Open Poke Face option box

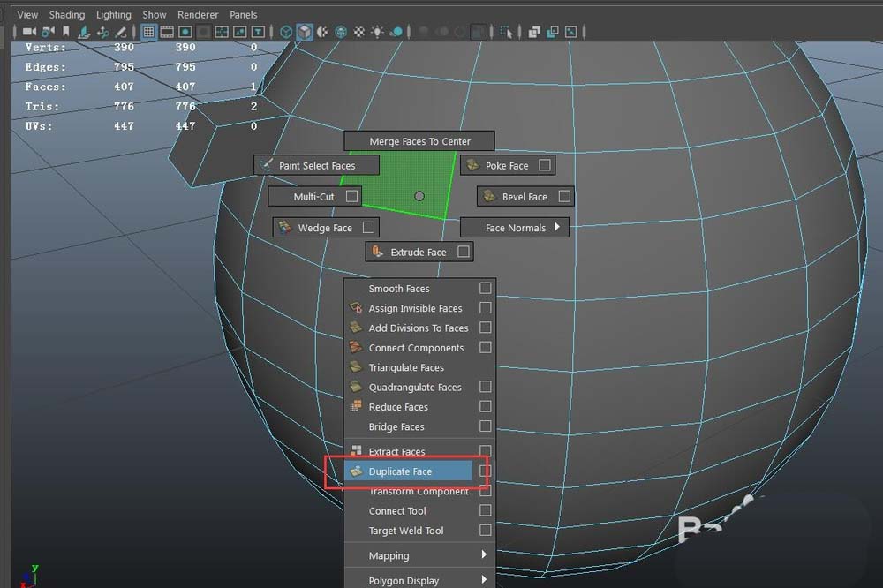545,165
